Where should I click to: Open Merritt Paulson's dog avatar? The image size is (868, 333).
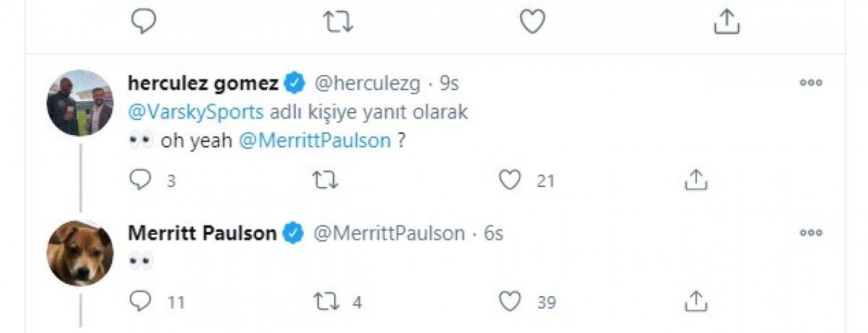point(80,253)
